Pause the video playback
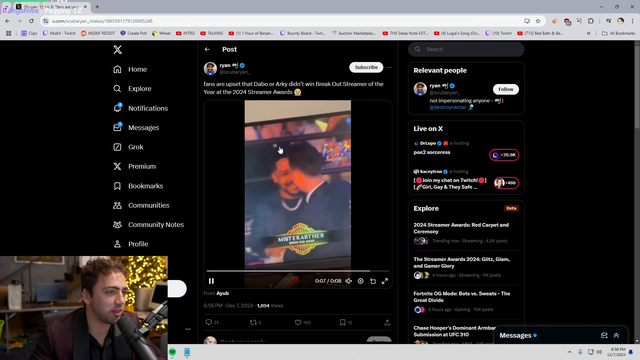Screen dimensions: 640x360 coord(211,281)
